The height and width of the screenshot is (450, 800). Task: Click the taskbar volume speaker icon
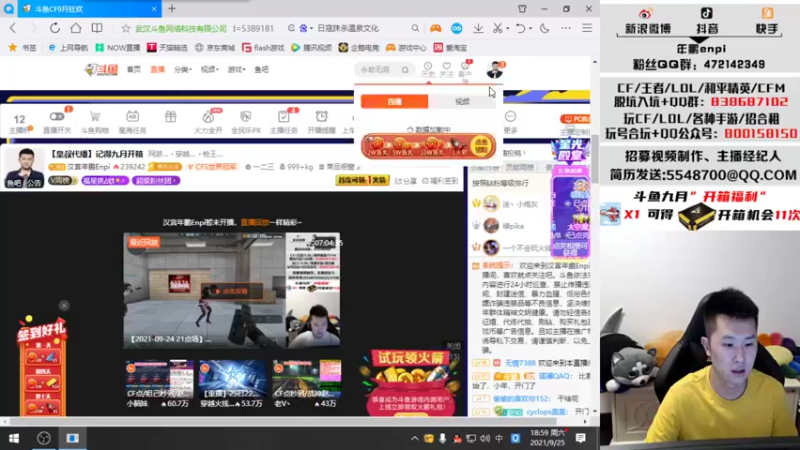(x=485, y=438)
